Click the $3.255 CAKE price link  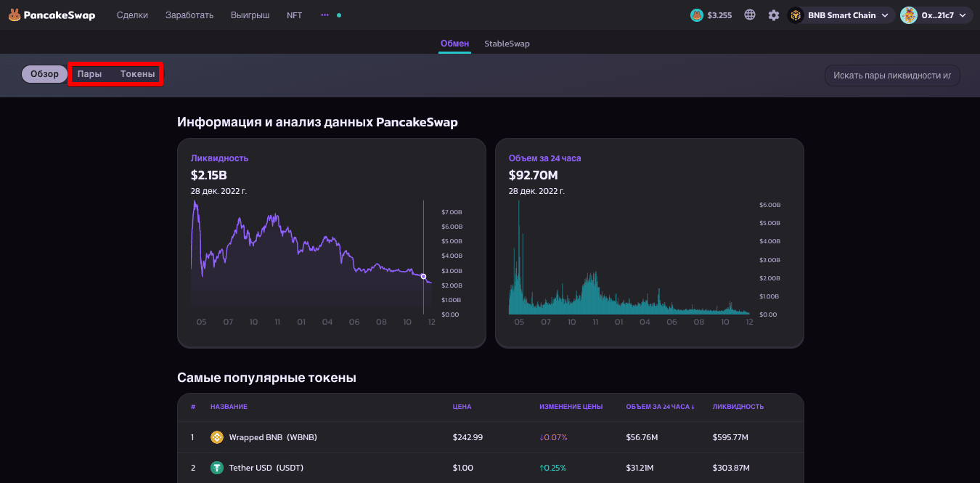coord(720,15)
